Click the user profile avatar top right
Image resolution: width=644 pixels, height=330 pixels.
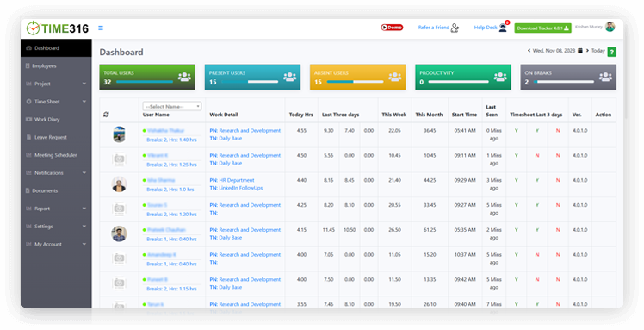coord(610,27)
